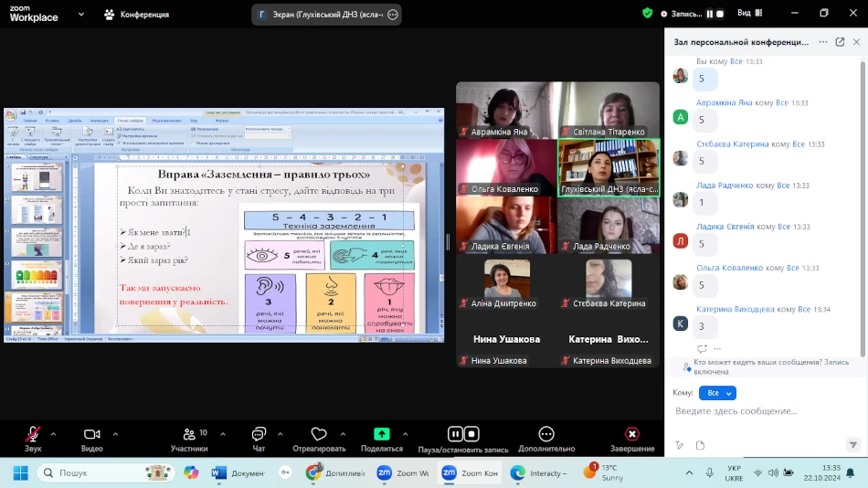Open the Дополнительно more options menu
The image size is (868, 488).
[x=546, y=440]
